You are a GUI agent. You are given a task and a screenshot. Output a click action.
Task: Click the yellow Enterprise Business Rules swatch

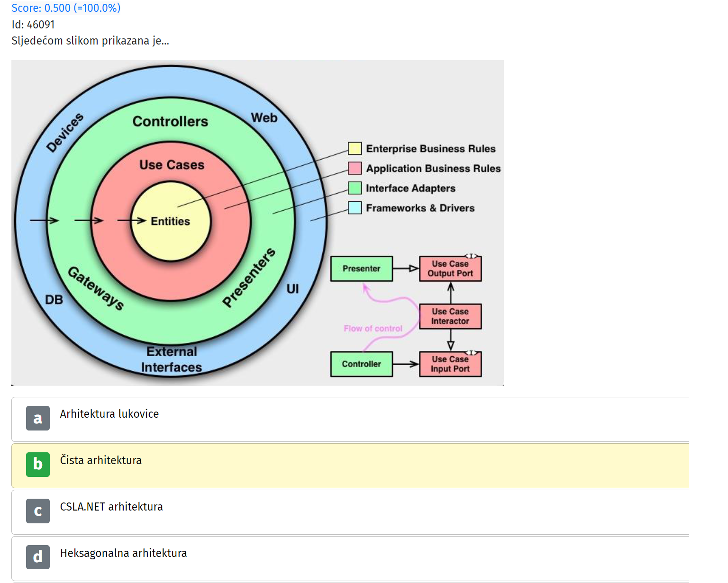[355, 148]
